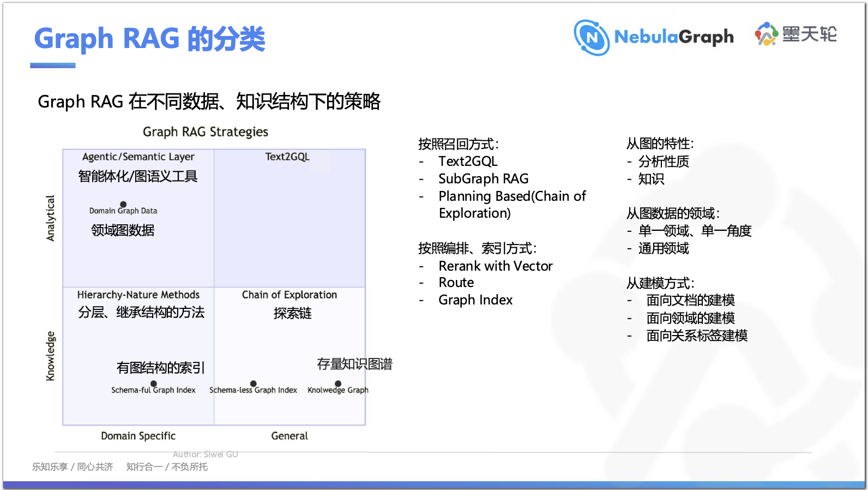
Task: Click the 墨天轮 colorful logo icon
Action: [x=766, y=34]
